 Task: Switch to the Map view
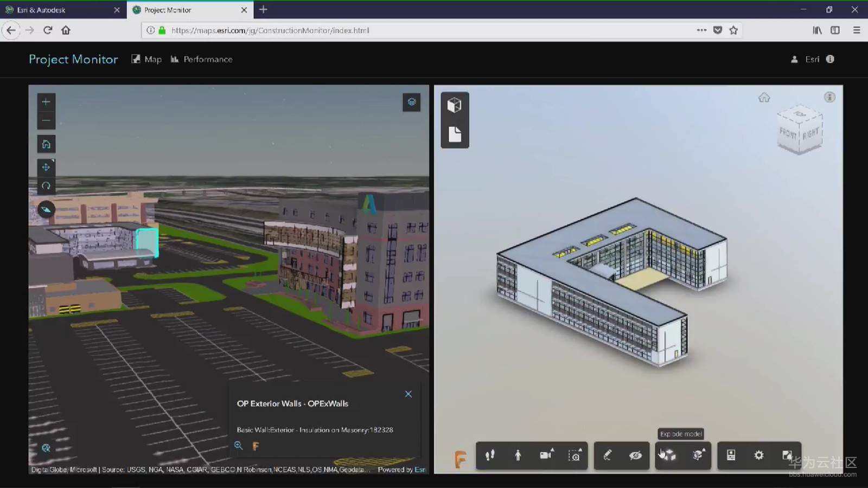(146, 59)
